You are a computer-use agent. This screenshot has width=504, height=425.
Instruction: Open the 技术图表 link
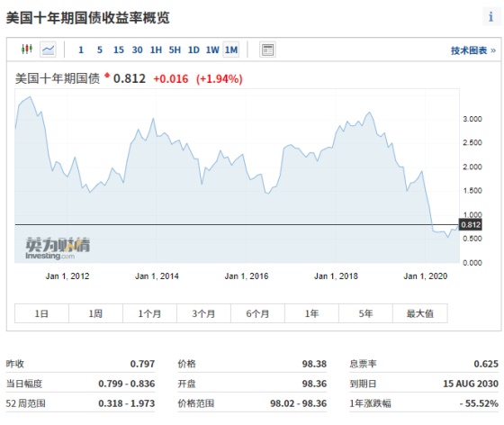click(473, 50)
